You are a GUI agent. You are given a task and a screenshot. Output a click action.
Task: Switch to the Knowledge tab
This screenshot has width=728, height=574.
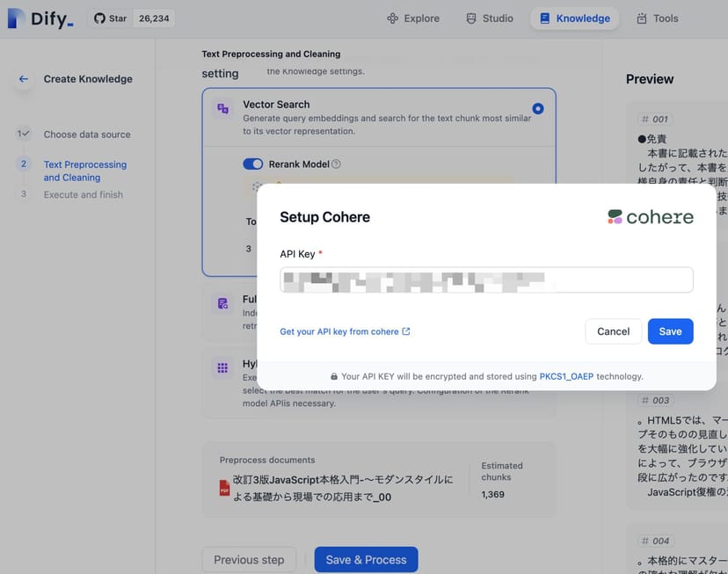pos(574,18)
